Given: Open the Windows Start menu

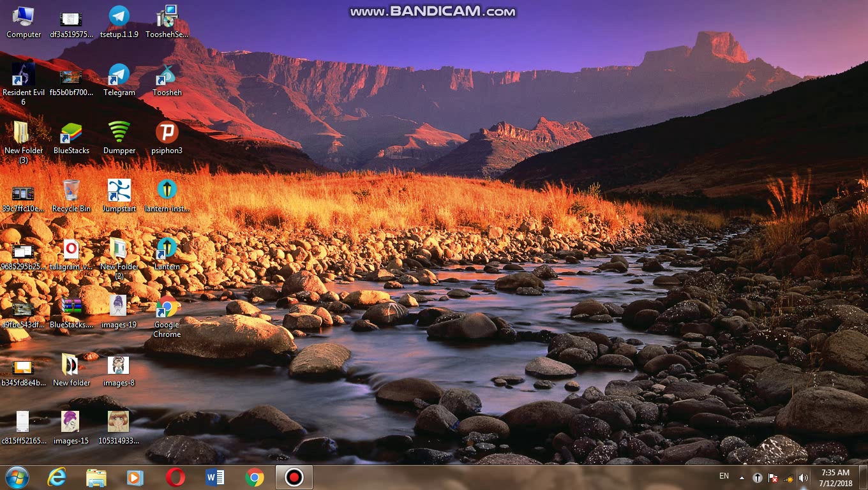Looking at the screenshot, I should tap(17, 477).
